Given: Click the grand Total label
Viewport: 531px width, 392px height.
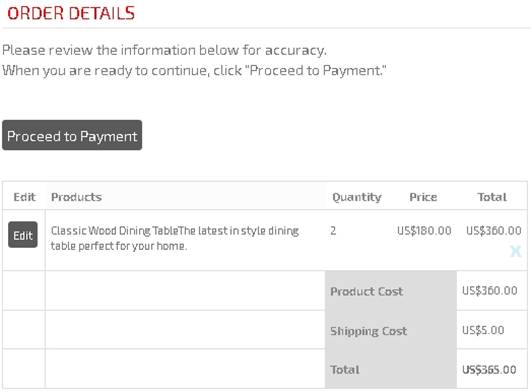Looking at the screenshot, I should click(x=345, y=370).
